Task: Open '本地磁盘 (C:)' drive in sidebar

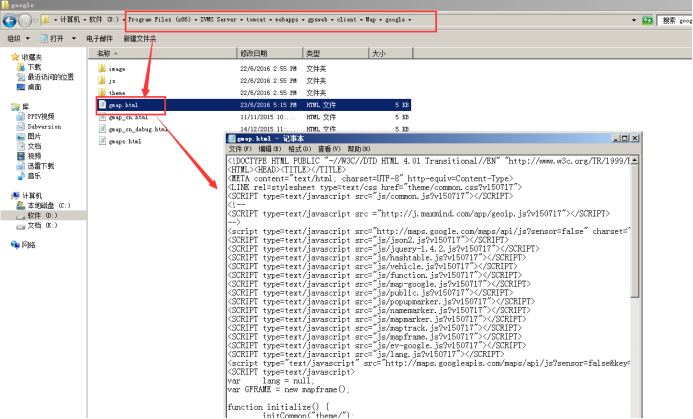Action: coord(43,206)
